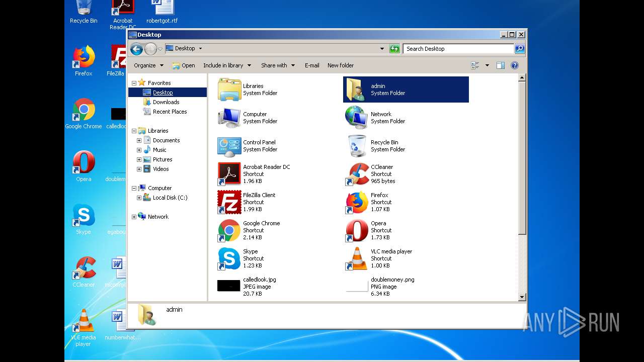Click the Forward navigation arrow
The height and width of the screenshot is (362, 644).
150,49
